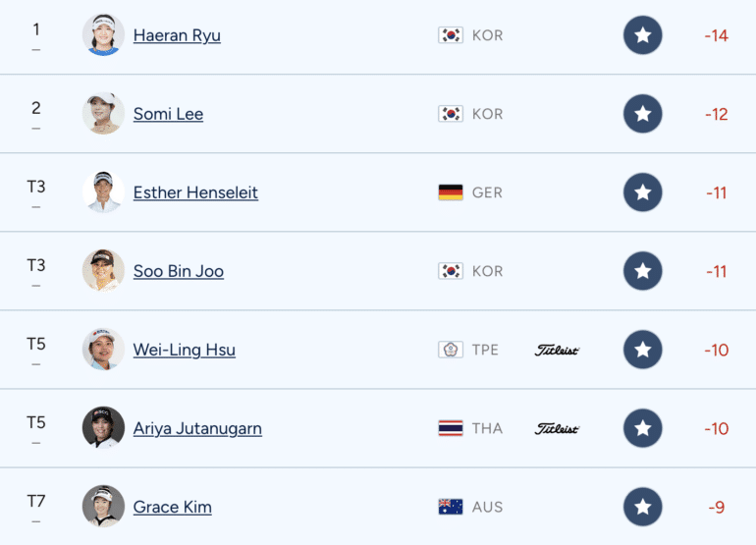756x545 pixels.
Task: Click the Titleist logo beside Ariya Jutanugarn
Action: pyautogui.click(x=557, y=429)
